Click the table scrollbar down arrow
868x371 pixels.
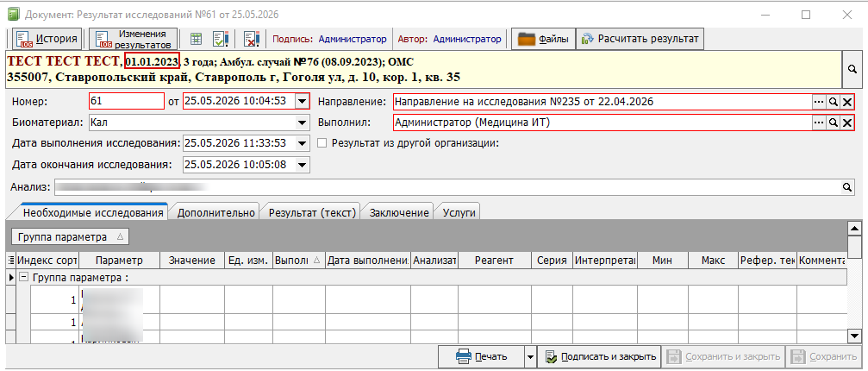pyautogui.click(x=855, y=336)
